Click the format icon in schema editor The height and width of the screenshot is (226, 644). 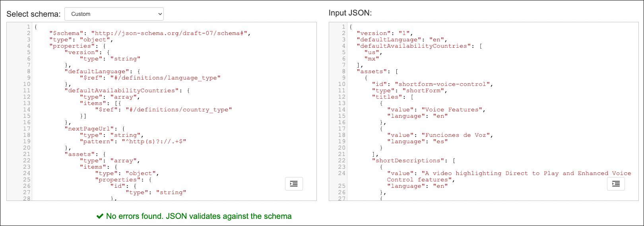(x=294, y=184)
